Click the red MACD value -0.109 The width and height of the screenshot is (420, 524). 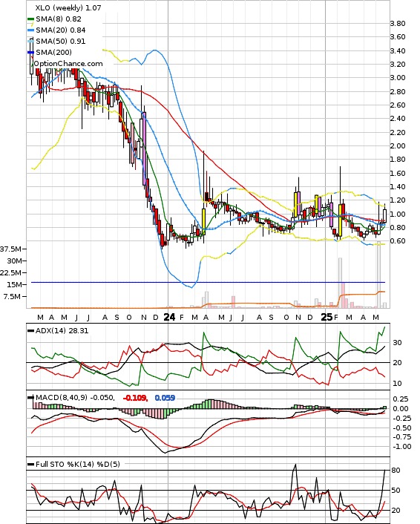[x=135, y=398]
